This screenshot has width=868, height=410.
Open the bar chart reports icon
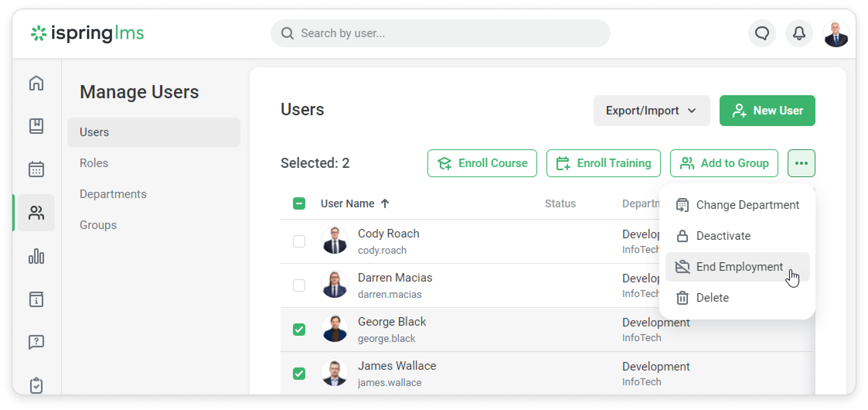pyautogui.click(x=36, y=256)
